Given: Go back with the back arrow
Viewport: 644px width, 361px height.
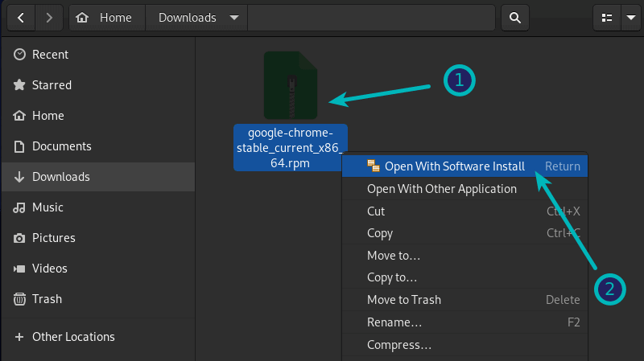Looking at the screenshot, I should click(x=21, y=17).
